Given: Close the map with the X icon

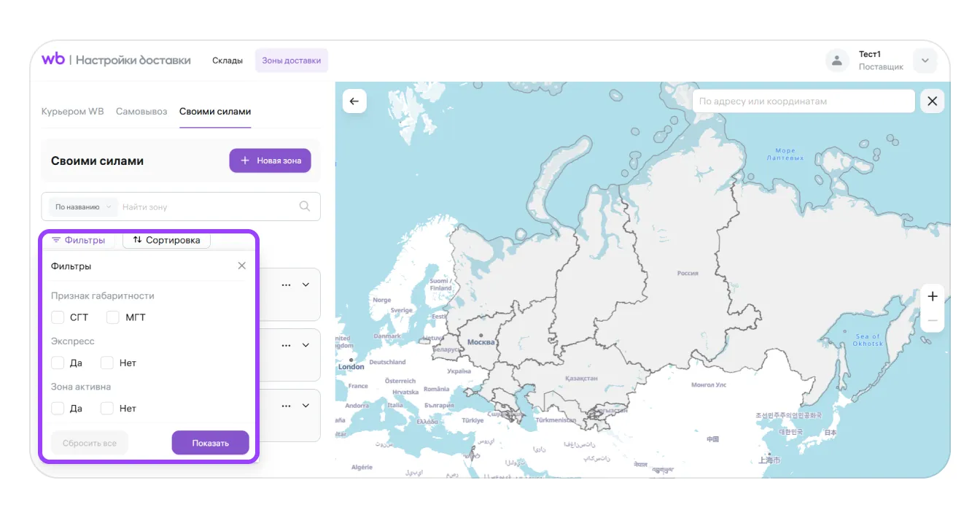Looking at the screenshot, I should coord(932,101).
